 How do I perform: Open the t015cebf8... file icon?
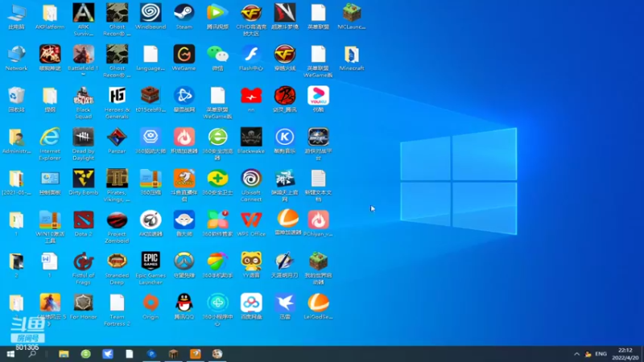(x=151, y=99)
